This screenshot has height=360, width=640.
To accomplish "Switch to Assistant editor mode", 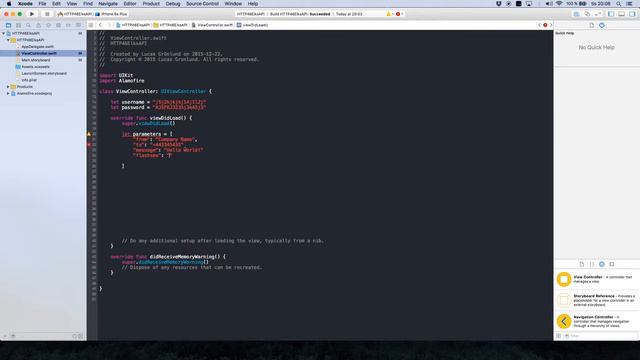I will point(587,14).
